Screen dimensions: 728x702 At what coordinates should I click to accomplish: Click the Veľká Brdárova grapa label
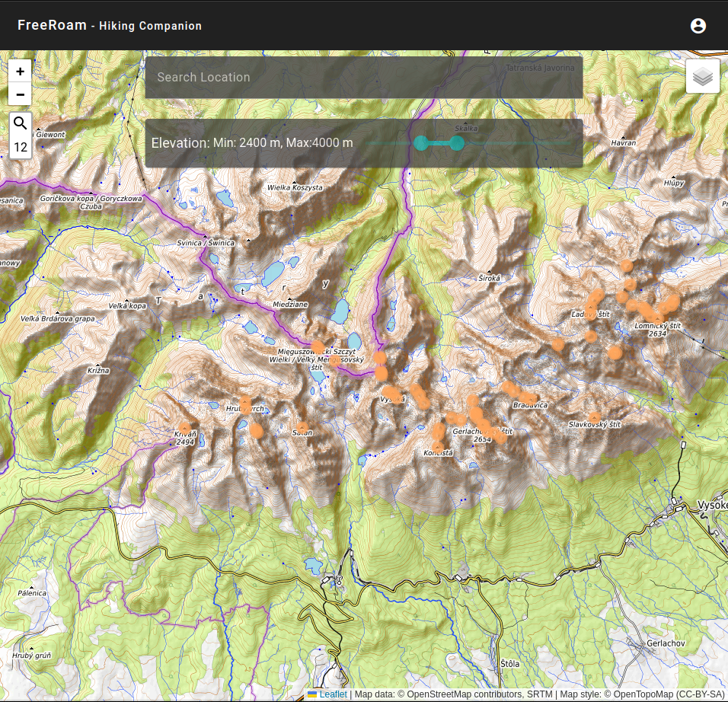pyautogui.click(x=58, y=319)
